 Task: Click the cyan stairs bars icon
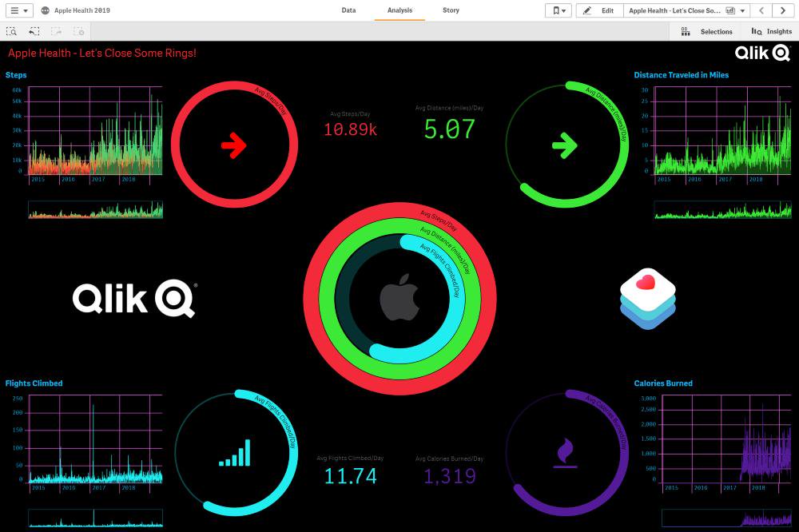(x=234, y=452)
